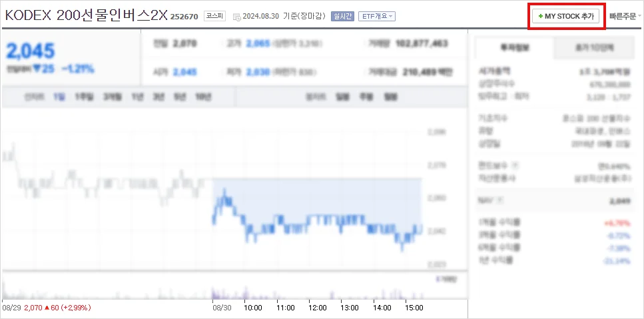
Task: Click the help icon beside 펀드보수
Action: [x=516, y=165]
